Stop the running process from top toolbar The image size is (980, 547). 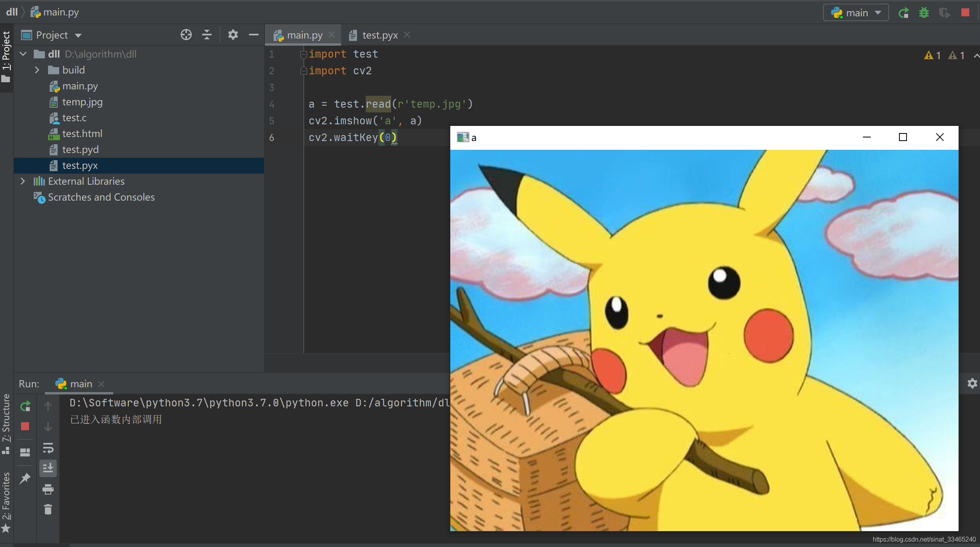pyautogui.click(x=965, y=13)
